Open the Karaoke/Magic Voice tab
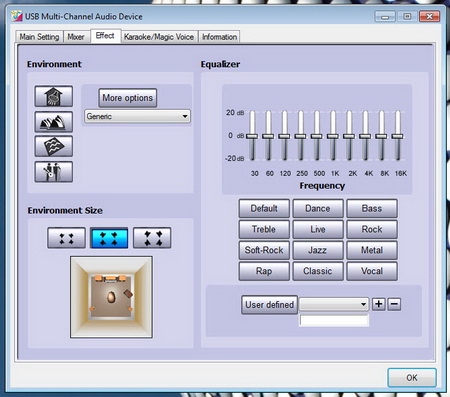Image resolution: width=450 pixels, height=397 pixels. [x=159, y=37]
